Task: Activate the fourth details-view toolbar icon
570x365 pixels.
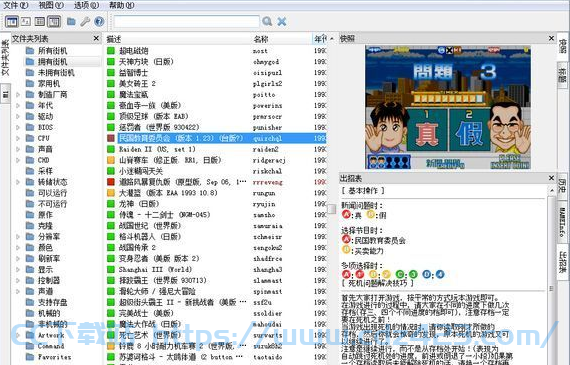Action: click(54, 22)
